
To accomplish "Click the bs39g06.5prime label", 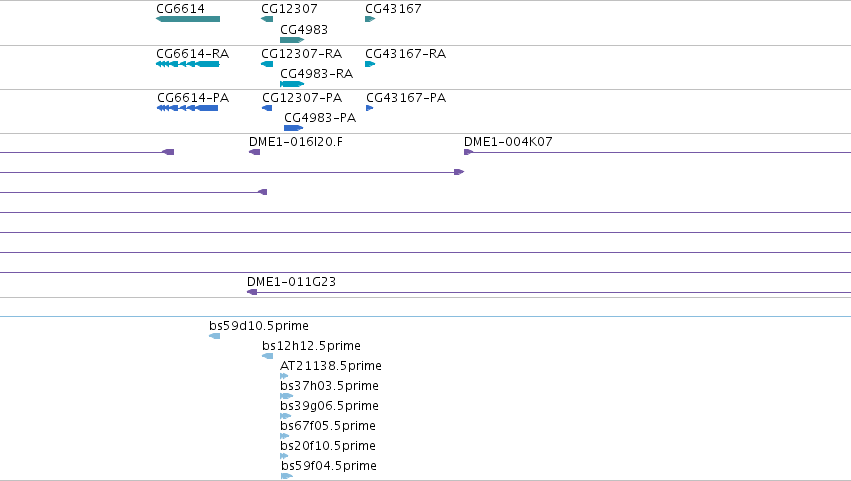I will click(329, 406).
